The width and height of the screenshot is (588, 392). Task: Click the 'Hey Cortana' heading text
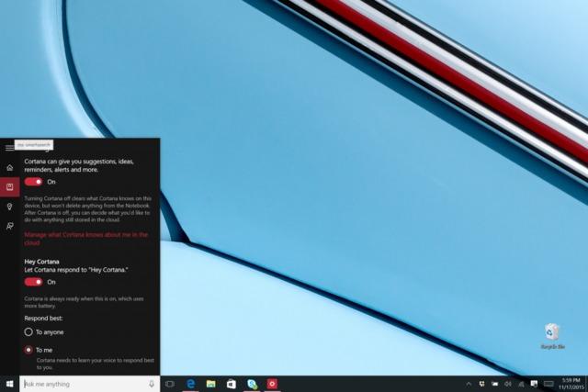pos(41,262)
